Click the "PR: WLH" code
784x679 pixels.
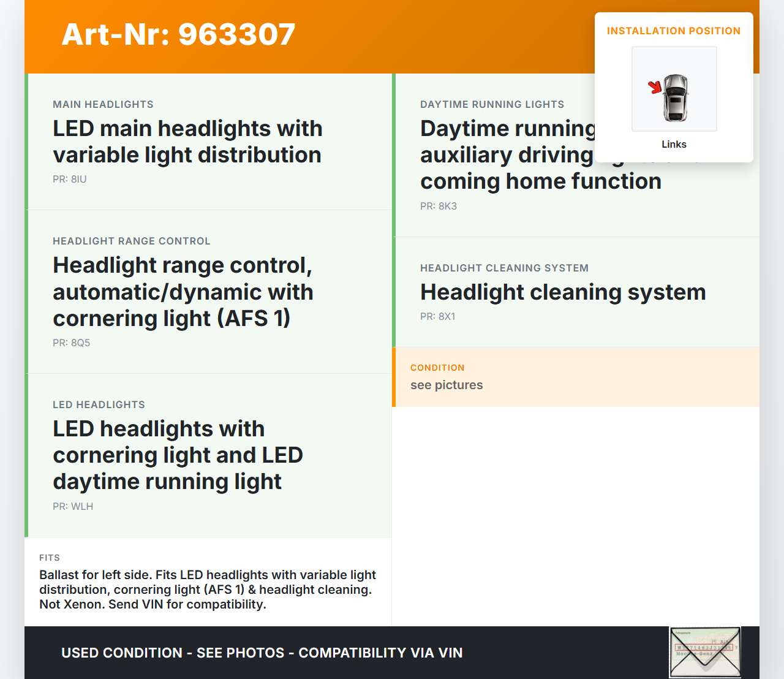(x=73, y=506)
